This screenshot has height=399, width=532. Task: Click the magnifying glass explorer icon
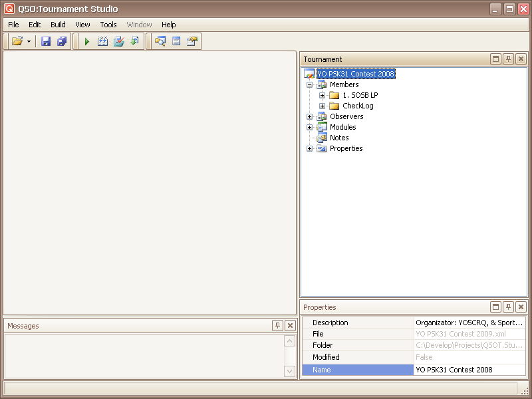pos(160,41)
